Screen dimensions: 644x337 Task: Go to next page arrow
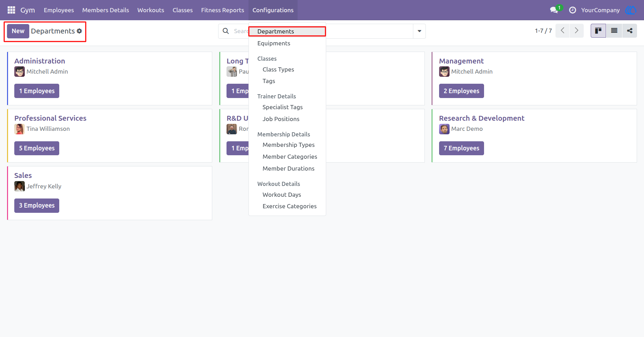pyautogui.click(x=576, y=31)
